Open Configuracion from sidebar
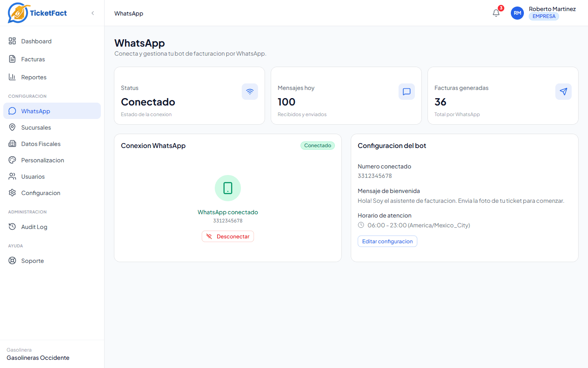This screenshot has width=588, height=368. click(x=40, y=193)
